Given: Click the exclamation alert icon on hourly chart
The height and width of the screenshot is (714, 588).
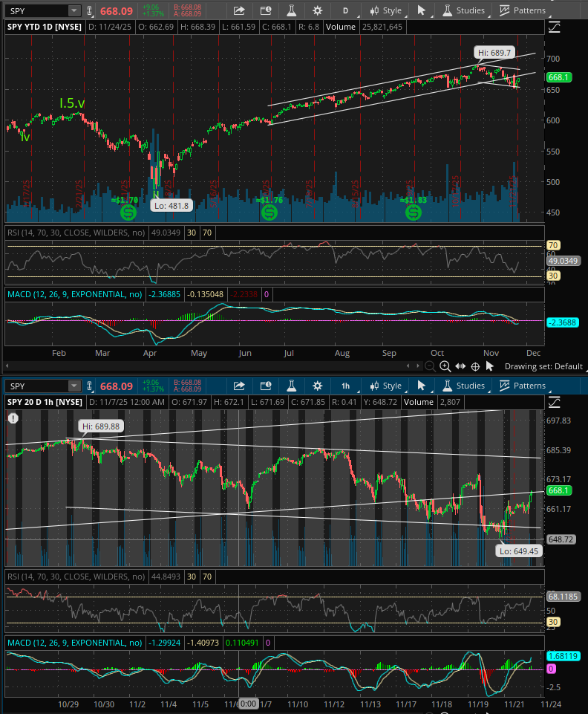Looking at the screenshot, I should click(x=13, y=418).
